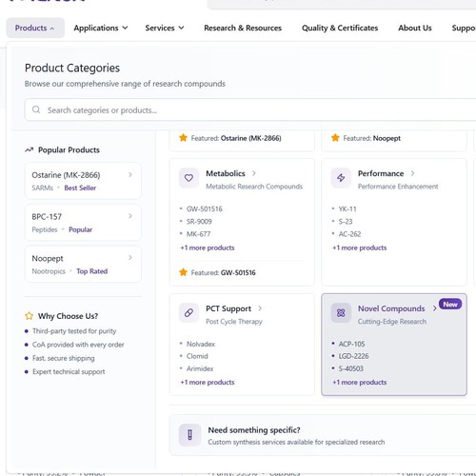Expand the Services dropdown
This screenshot has width=476, height=476.
165,28
